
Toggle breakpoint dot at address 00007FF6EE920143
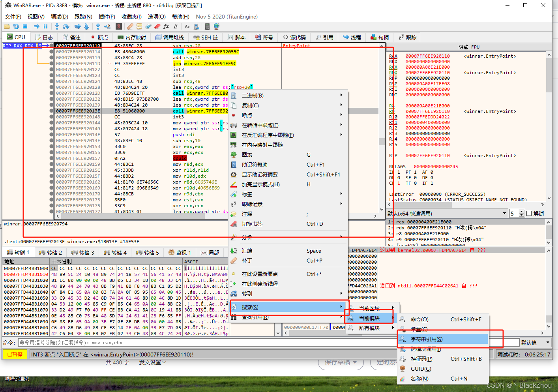[52, 117]
